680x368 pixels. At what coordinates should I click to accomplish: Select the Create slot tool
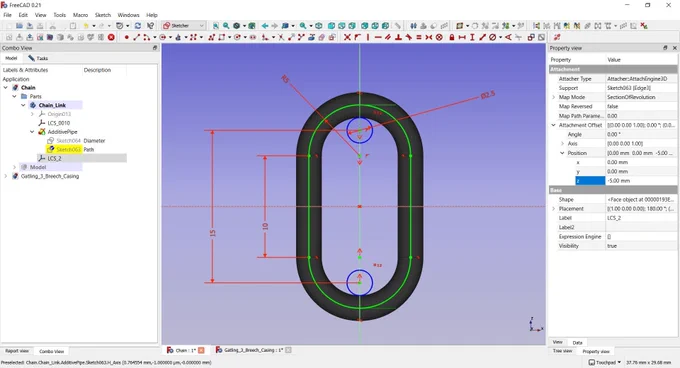(252, 37)
